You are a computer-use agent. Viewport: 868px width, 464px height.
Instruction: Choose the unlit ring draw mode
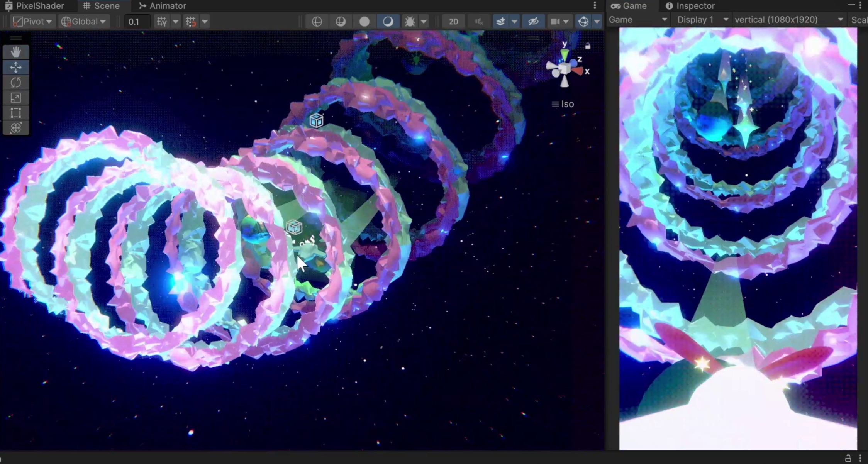click(x=388, y=21)
